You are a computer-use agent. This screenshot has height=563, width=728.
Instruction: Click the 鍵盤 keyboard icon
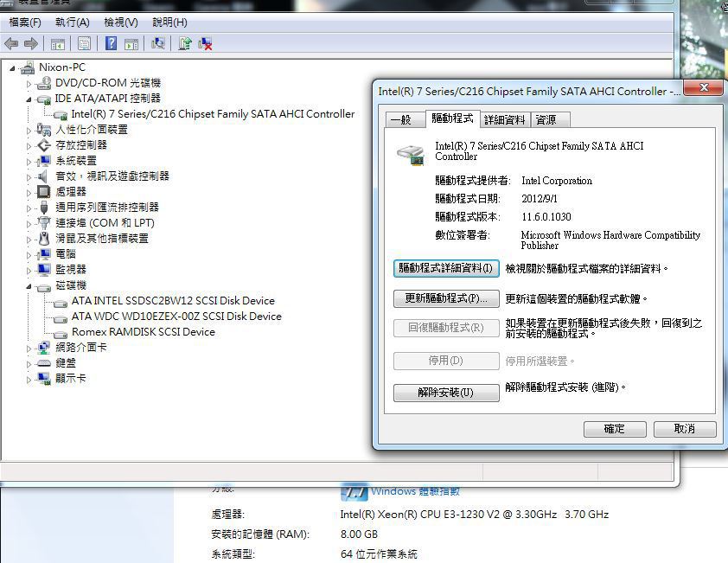(44, 363)
